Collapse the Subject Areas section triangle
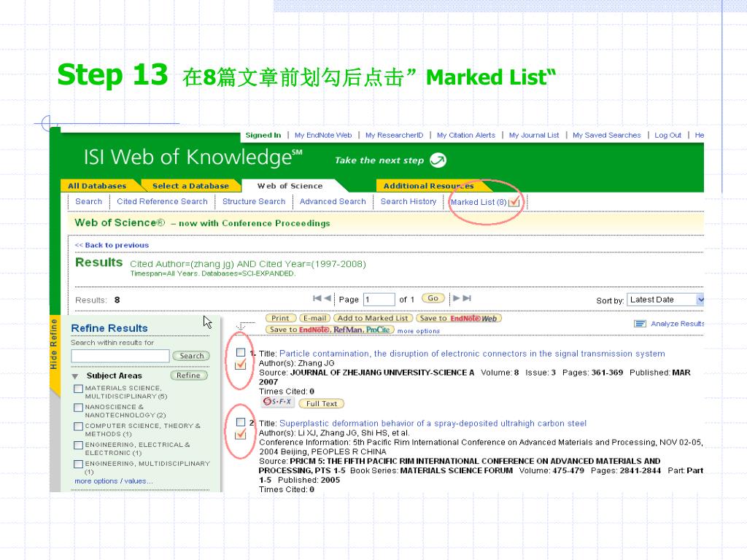This screenshot has width=747, height=560. pyautogui.click(x=75, y=376)
